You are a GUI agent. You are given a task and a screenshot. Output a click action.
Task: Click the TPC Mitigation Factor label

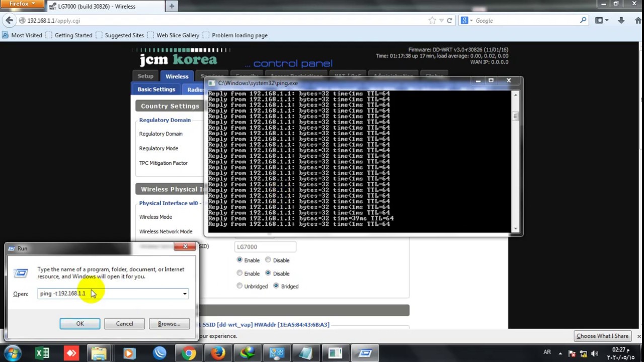tap(164, 163)
